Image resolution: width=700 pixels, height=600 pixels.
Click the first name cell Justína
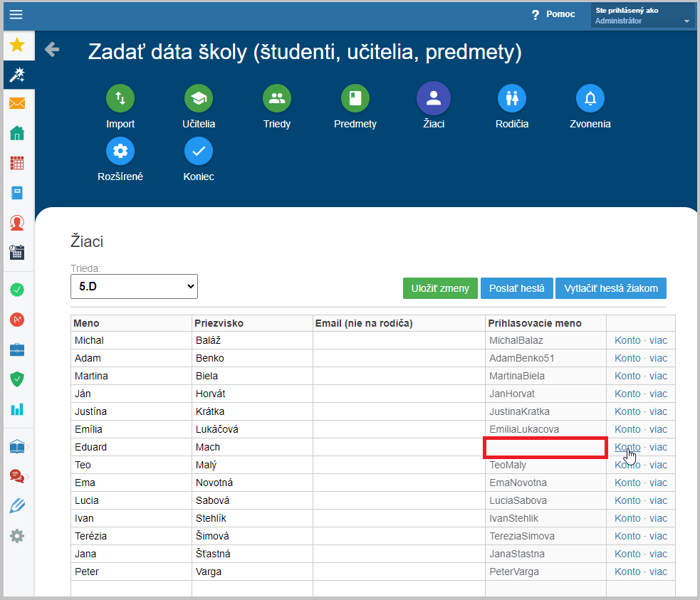(131, 411)
